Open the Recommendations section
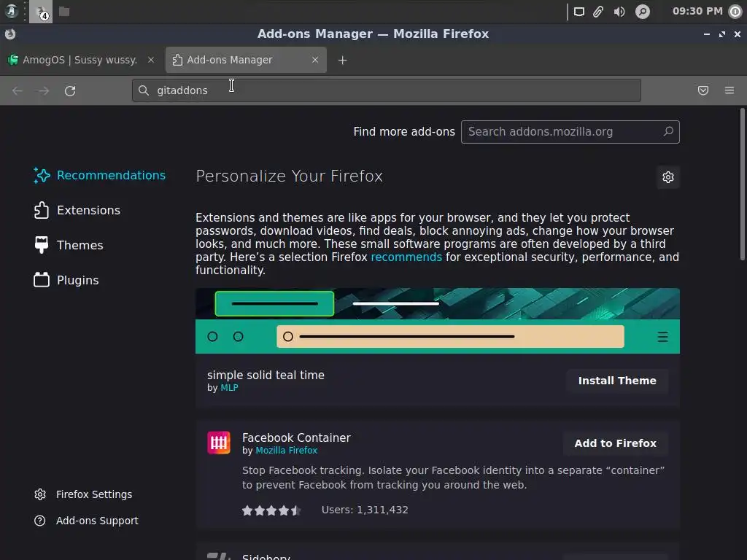The height and width of the screenshot is (560, 747). pyautogui.click(x=99, y=175)
